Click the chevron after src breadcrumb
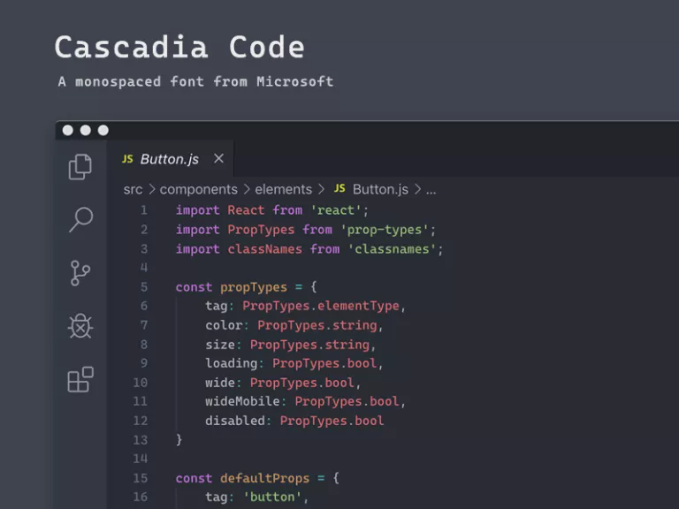The image size is (679, 509). [152, 189]
